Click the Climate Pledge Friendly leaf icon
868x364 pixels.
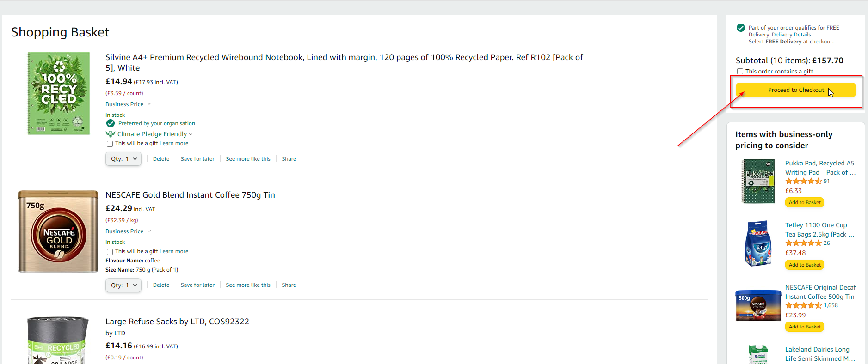110,134
